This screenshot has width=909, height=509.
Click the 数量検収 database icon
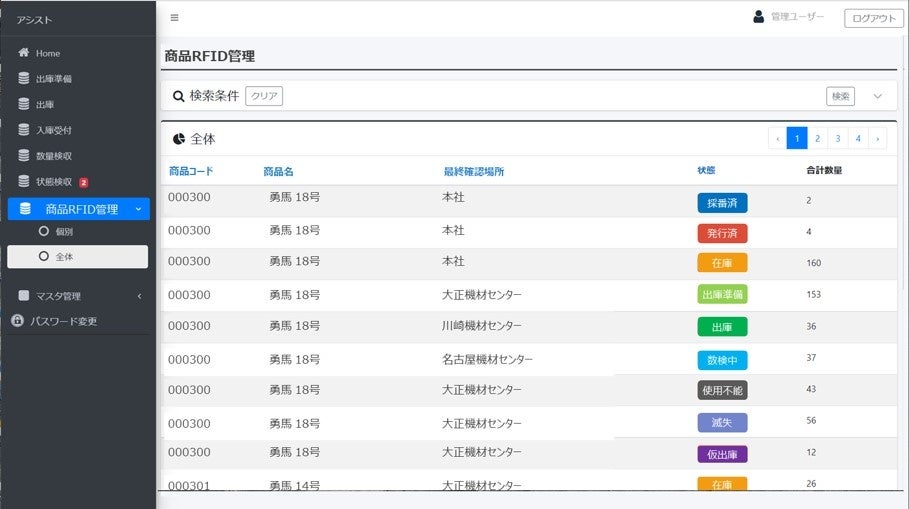pos(24,156)
